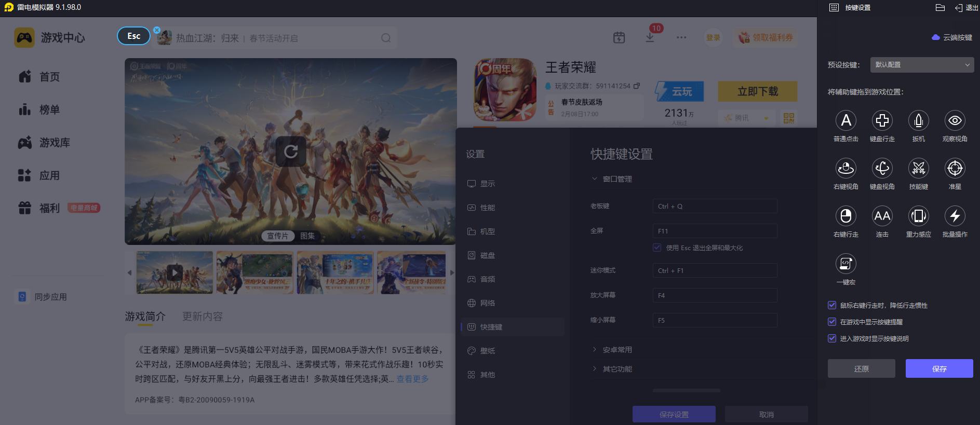Select the 重力感应 gravity sensor icon
980x425 pixels.
click(918, 216)
